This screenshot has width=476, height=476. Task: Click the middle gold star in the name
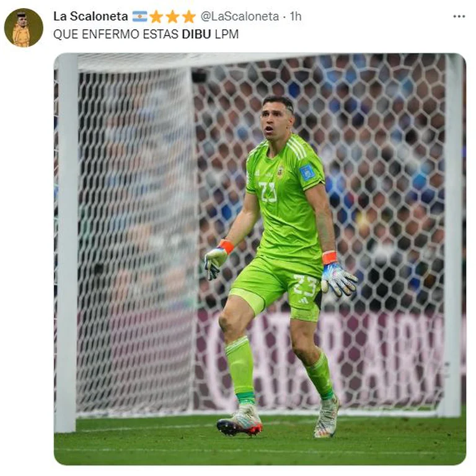point(172,16)
